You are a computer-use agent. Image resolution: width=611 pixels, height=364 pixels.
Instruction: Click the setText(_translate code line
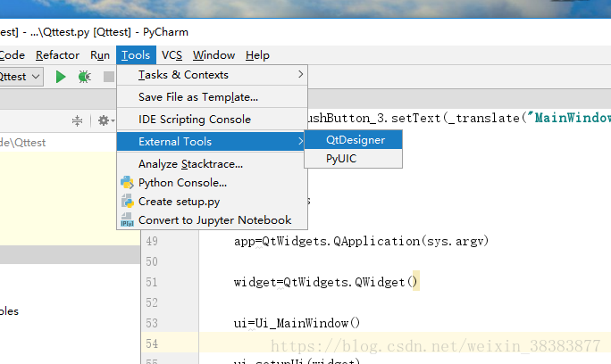[x=459, y=118]
